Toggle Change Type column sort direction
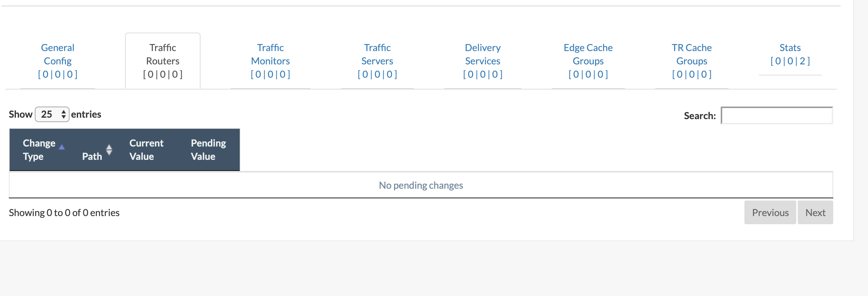 point(39,149)
